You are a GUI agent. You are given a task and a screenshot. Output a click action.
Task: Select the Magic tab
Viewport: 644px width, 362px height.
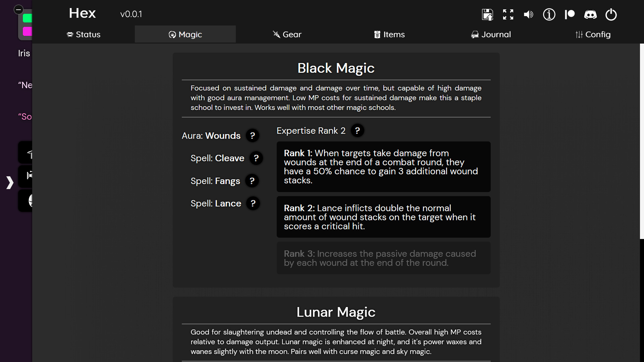pyautogui.click(x=185, y=34)
